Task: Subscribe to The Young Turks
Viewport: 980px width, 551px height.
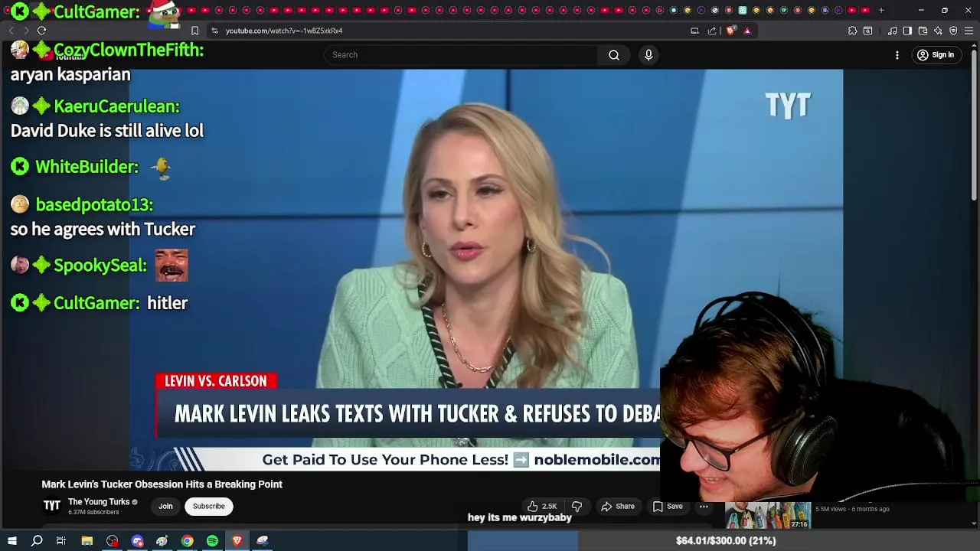Action: coord(208,506)
